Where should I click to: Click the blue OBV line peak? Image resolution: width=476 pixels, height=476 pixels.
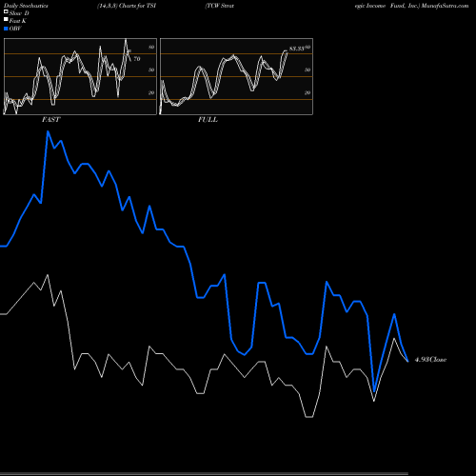pyautogui.click(x=48, y=131)
